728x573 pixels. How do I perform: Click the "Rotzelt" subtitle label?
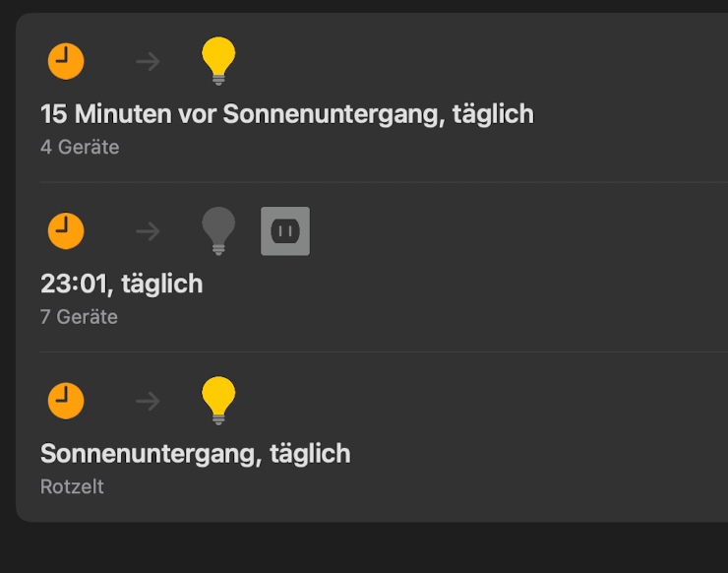pos(72,486)
